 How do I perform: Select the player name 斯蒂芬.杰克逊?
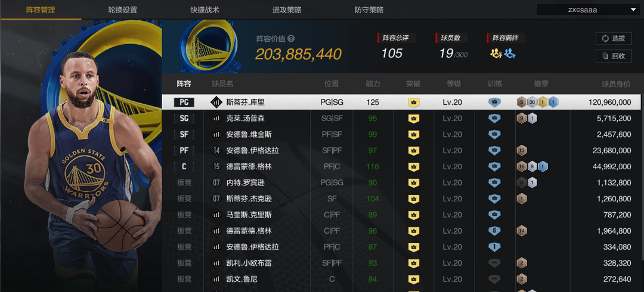pyautogui.click(x=249, y=199)
